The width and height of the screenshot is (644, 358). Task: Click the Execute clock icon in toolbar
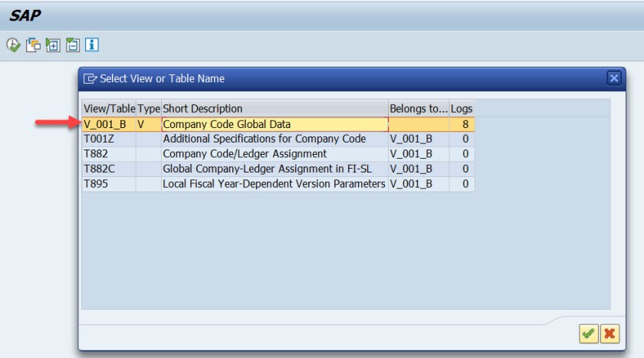tap(13, 45)
